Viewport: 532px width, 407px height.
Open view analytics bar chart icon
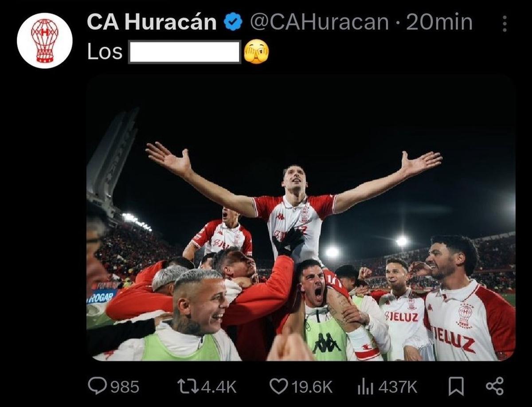[365, 387]
